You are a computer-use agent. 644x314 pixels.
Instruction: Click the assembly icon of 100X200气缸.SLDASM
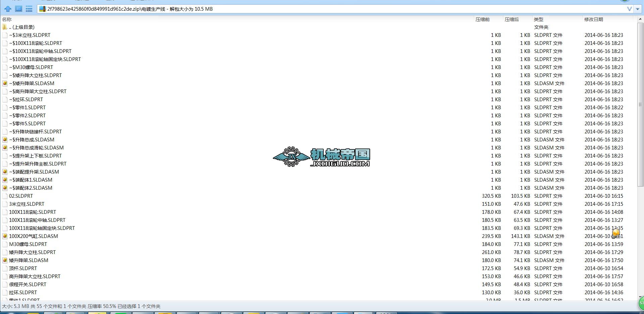pos(5,236)
